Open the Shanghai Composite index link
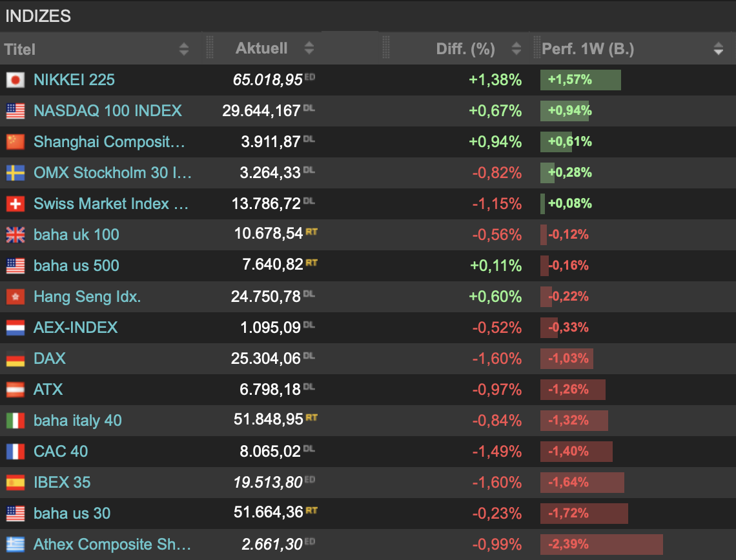Image resolution: width=736 pixels, height=560 pixels. tap(109, 142)
